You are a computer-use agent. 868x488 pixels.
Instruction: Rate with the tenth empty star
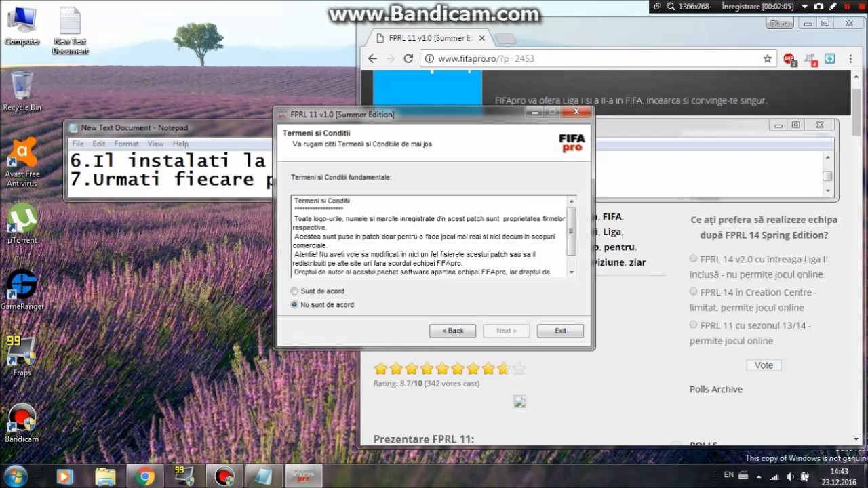coord(519,369)
